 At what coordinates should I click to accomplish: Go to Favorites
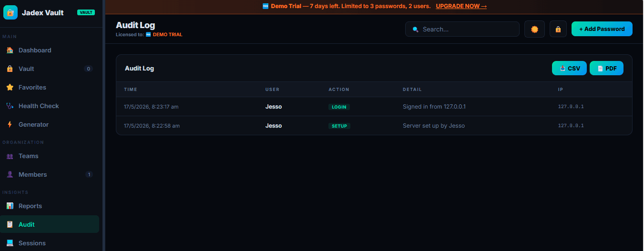pyautogui.click(x=51, y=87)
